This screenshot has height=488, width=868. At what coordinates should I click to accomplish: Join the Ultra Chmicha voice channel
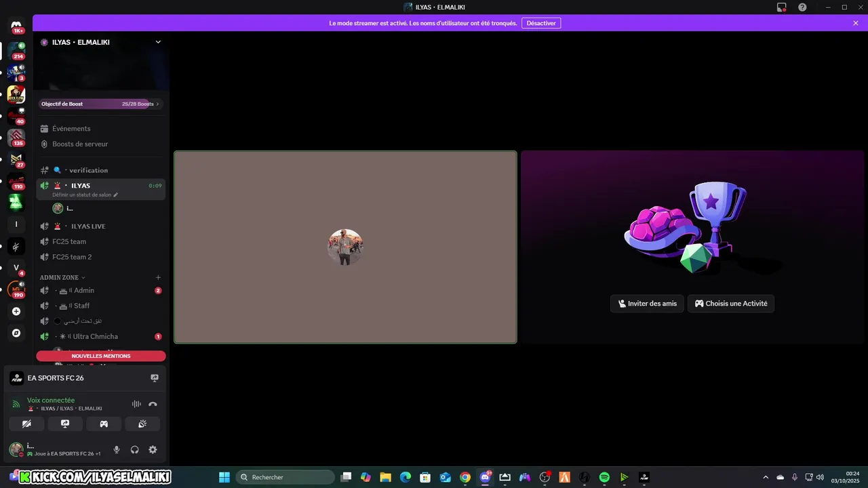(x=100, y=336)
